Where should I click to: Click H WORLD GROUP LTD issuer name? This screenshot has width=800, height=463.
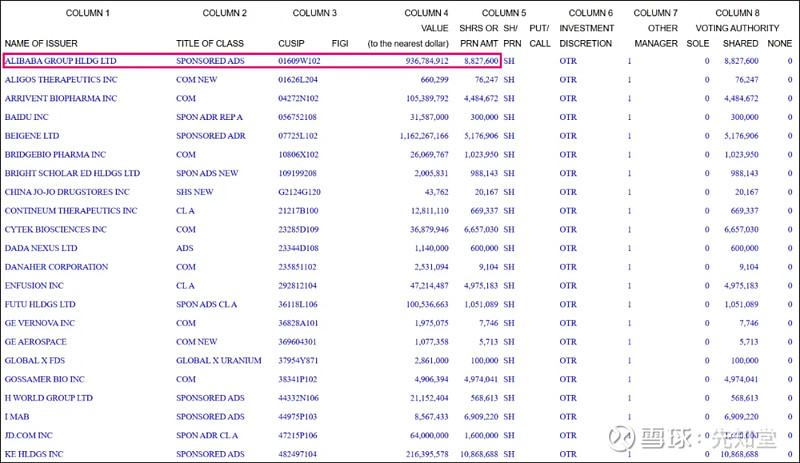pyautogui.click(x=49, y=398)
